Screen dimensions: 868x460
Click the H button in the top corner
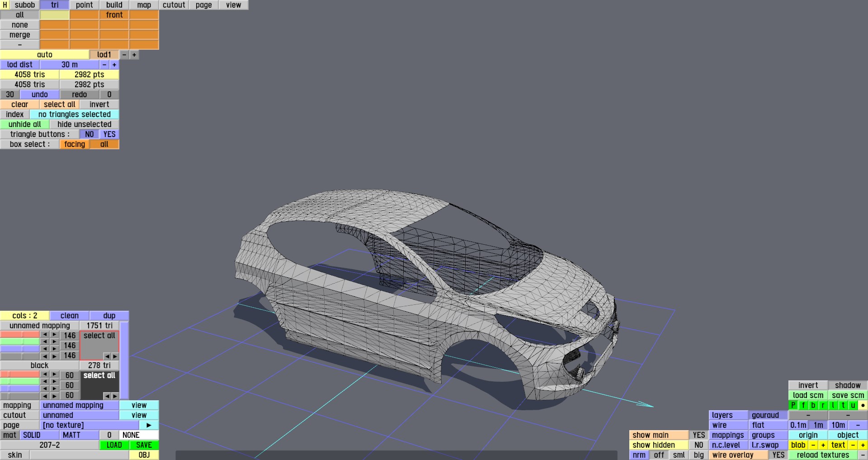5,5
